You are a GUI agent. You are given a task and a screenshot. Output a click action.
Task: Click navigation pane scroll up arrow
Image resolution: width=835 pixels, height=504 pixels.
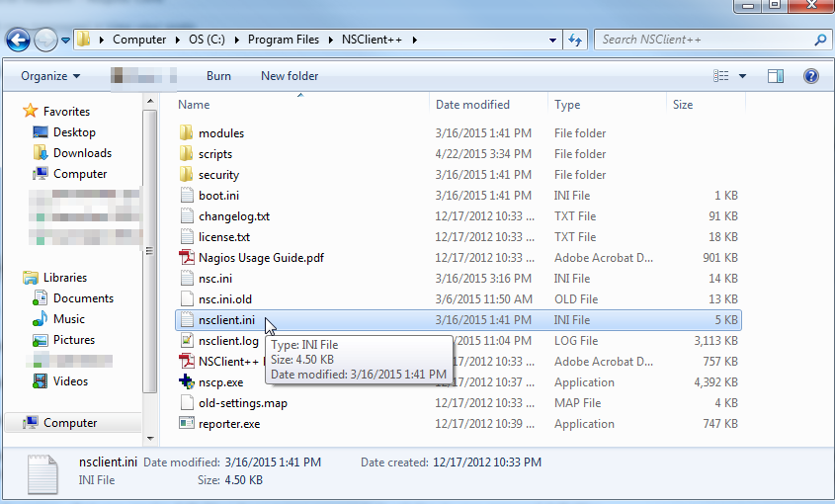tap(150, 101)
